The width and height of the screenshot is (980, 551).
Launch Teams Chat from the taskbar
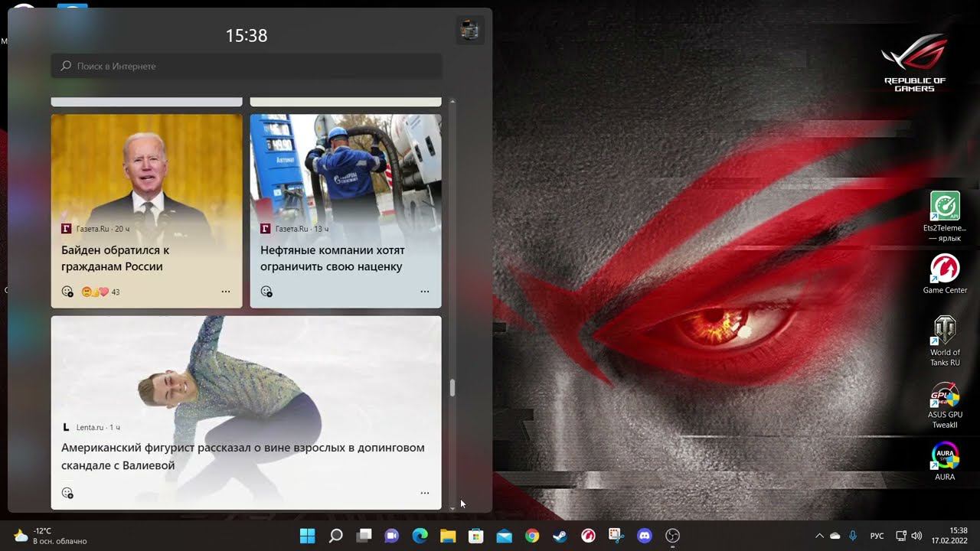(392, 536)
